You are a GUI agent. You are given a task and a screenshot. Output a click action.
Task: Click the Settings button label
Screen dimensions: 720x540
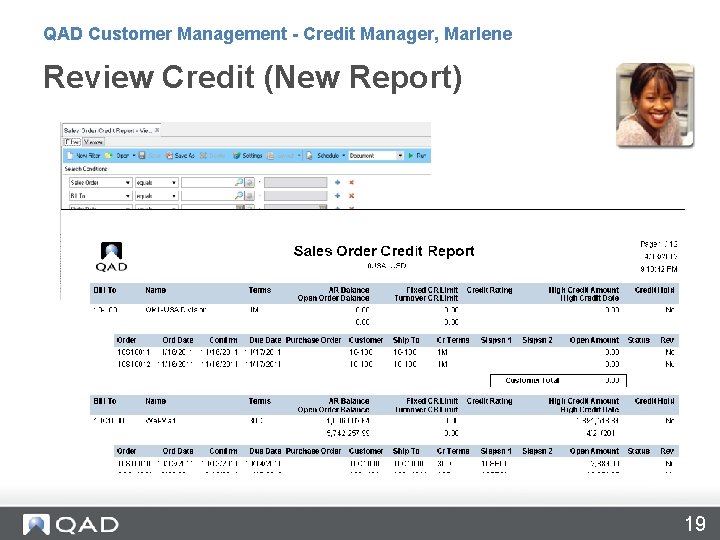pos(252,156)
